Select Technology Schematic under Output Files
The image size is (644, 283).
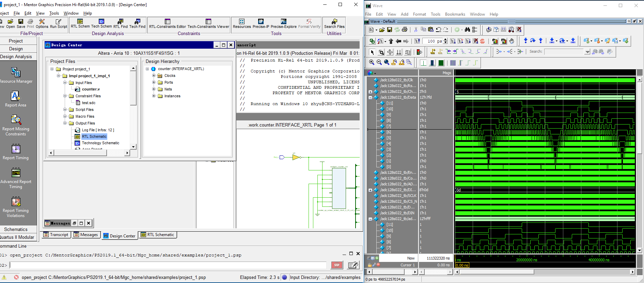(x=100, y=143)
